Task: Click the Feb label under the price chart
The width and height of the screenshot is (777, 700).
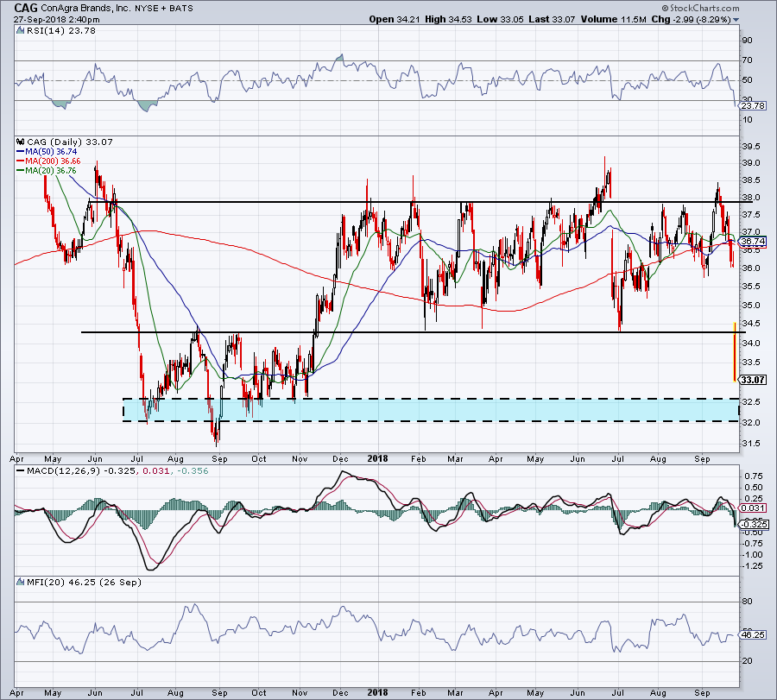Action: coord(418,458)
